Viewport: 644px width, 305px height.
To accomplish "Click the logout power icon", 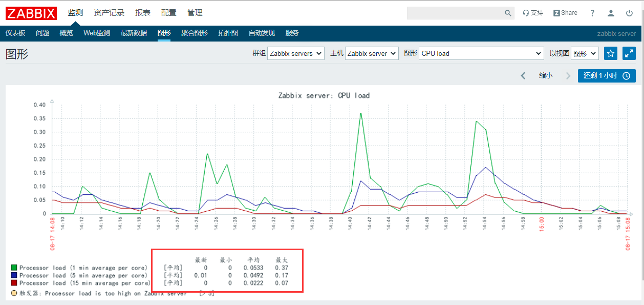I will [x=629, y=13].
